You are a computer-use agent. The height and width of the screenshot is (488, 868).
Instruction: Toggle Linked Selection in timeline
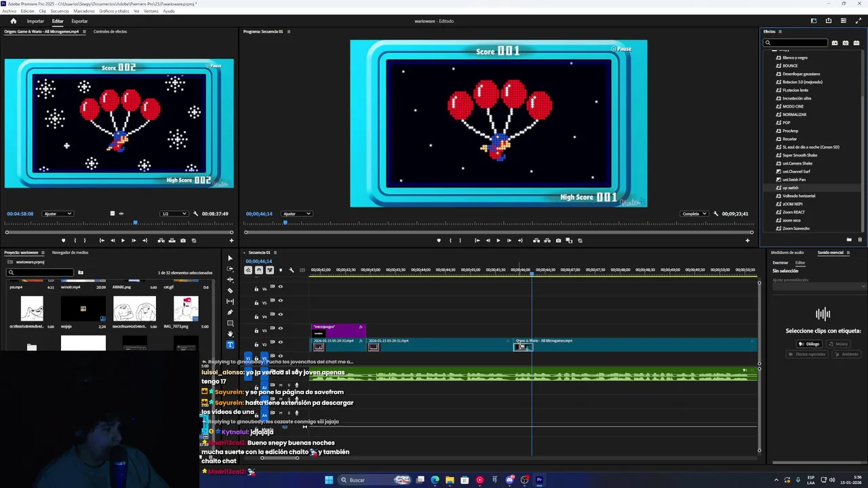(x=270, y=270)
